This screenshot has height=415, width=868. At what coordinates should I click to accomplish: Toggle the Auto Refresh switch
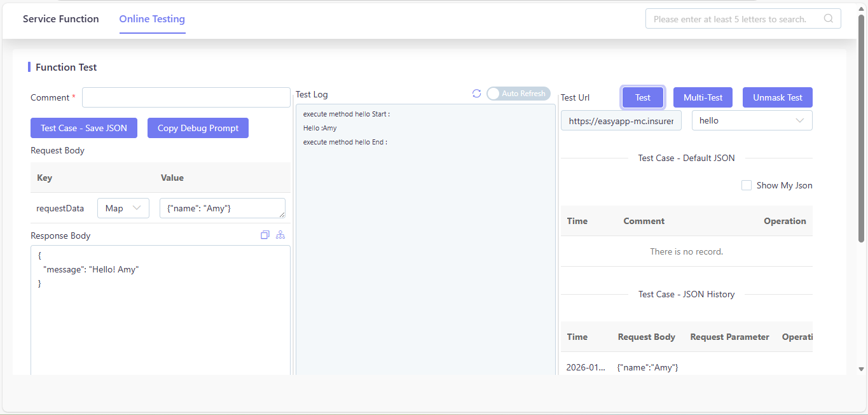pyautogui.click(x=518, y=94)
